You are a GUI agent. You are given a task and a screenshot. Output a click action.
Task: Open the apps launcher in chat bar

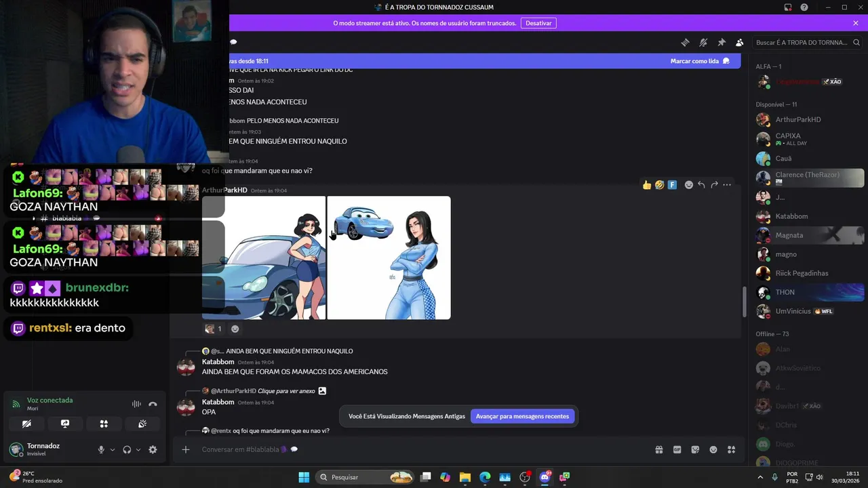732,449
